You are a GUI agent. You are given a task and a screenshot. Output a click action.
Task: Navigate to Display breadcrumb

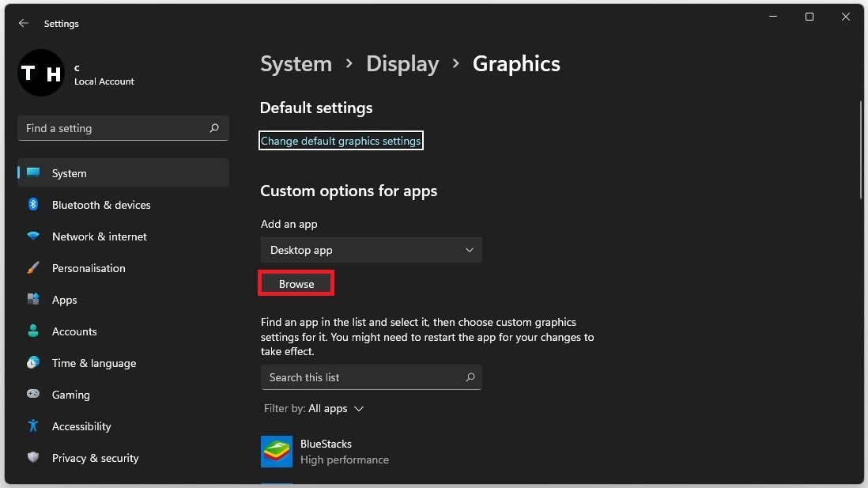pyautogui.click(x=402, y=64)
